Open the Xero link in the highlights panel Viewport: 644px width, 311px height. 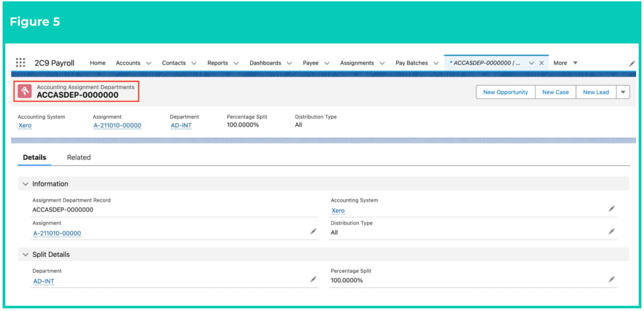pos(24,125)
